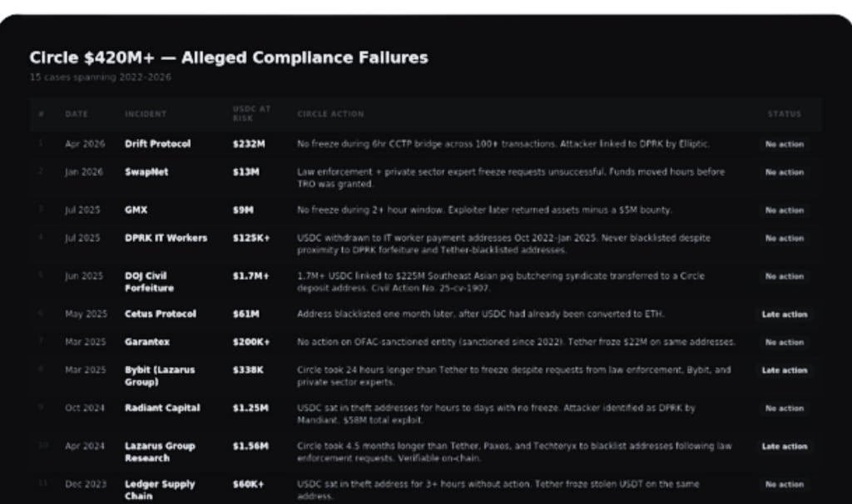852x504 pixels.
Task: Click the Garantex incident name
Action: (146, 342)
